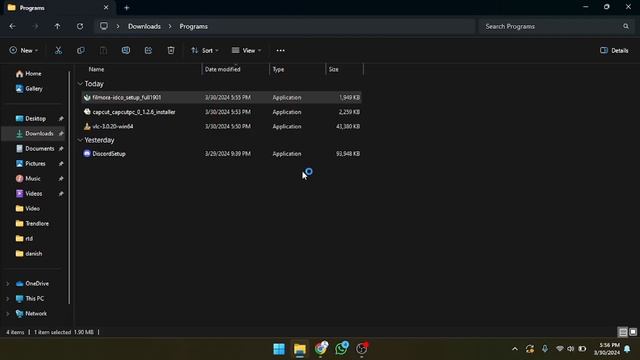Open a new tab with plus icon
The width and height of the screenshot is (640, 360).
point(127,7)
